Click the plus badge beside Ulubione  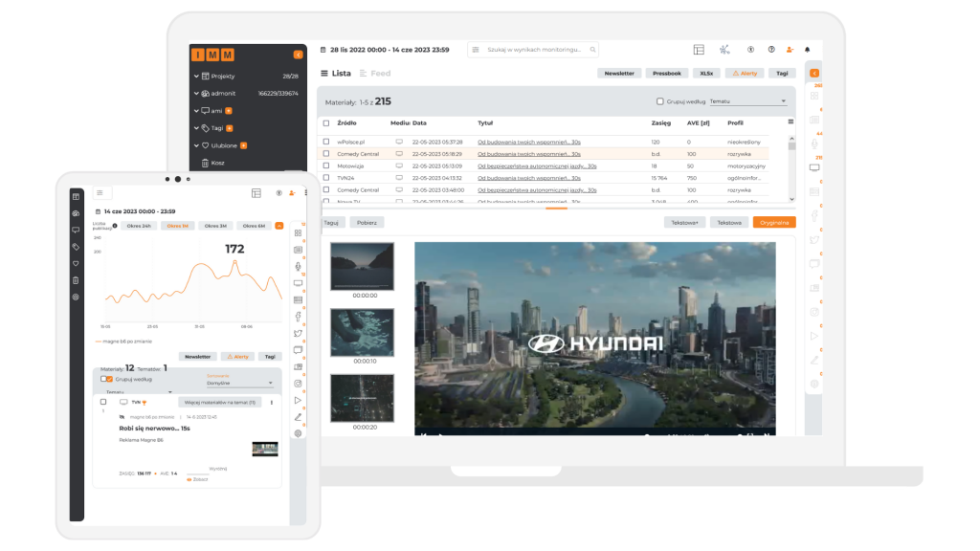point(244,145)
